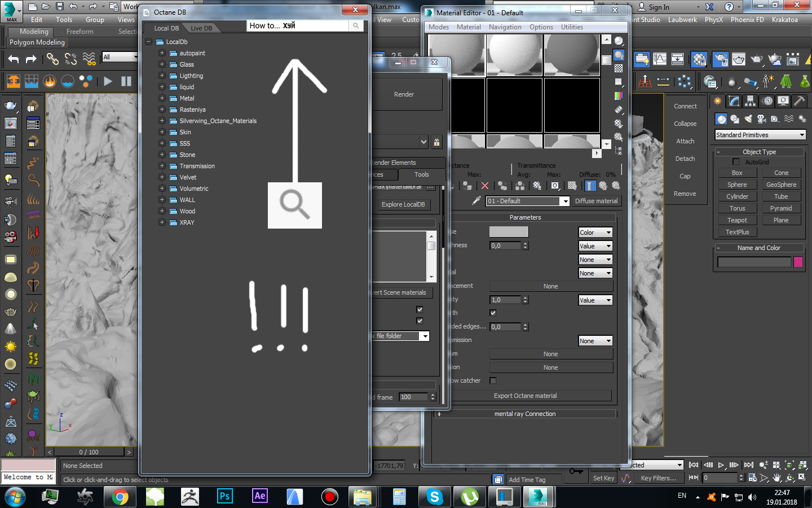Toggle the AutoGrid checkbox
812x508 pixels.
point(736,162)
